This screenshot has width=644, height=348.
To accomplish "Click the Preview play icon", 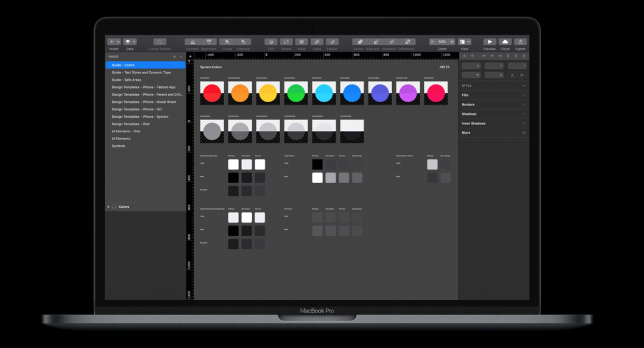I will pos(489,42).
